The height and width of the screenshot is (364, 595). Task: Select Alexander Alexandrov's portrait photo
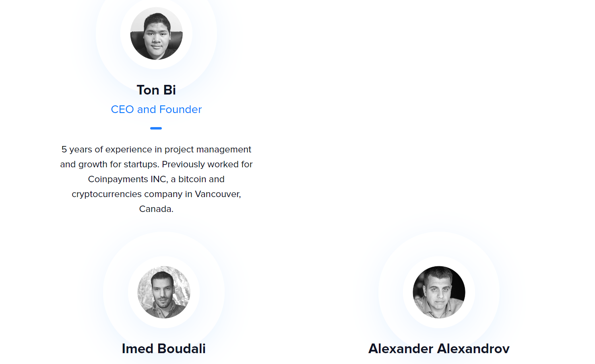439,292
